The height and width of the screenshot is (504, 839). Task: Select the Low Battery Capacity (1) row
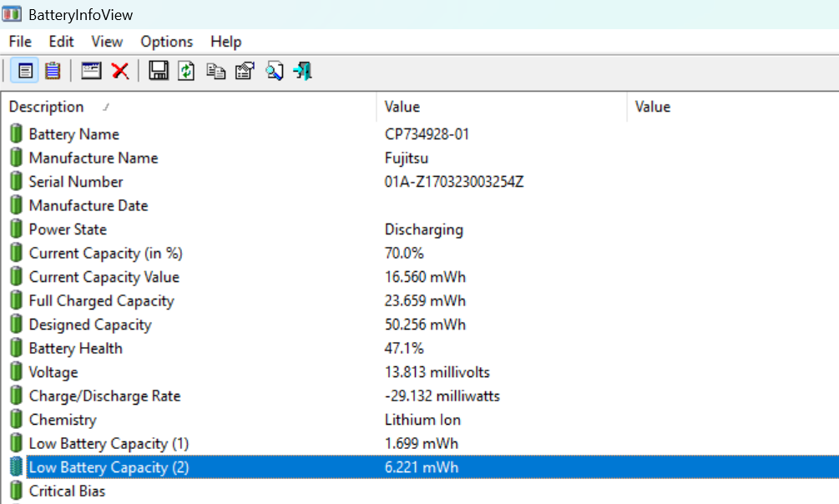(x=419, y=444)
